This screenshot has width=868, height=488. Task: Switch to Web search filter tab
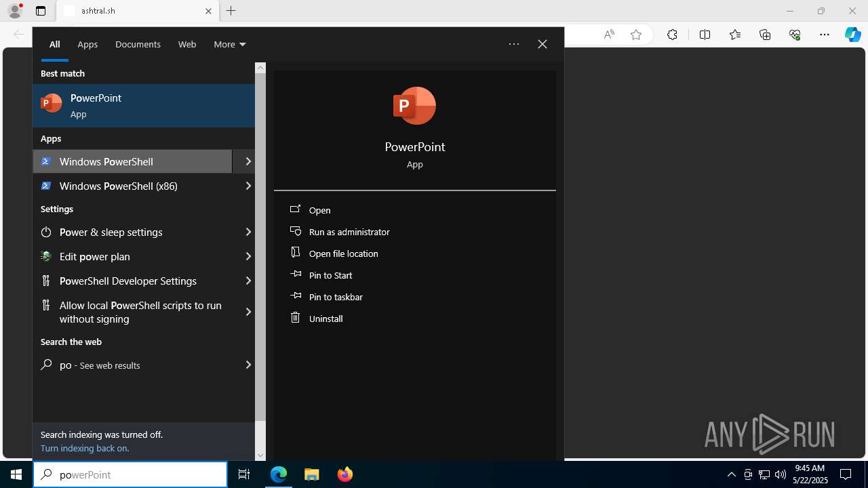tap(187, 44)
